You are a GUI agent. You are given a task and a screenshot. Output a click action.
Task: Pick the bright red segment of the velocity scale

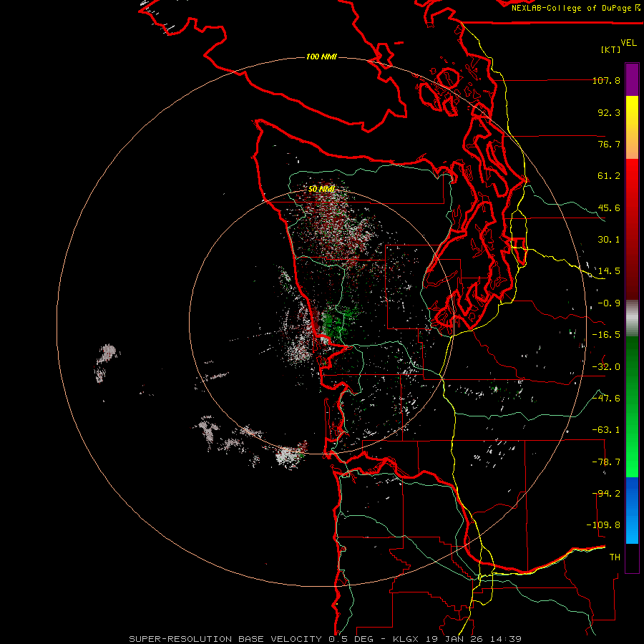(632, 193)
